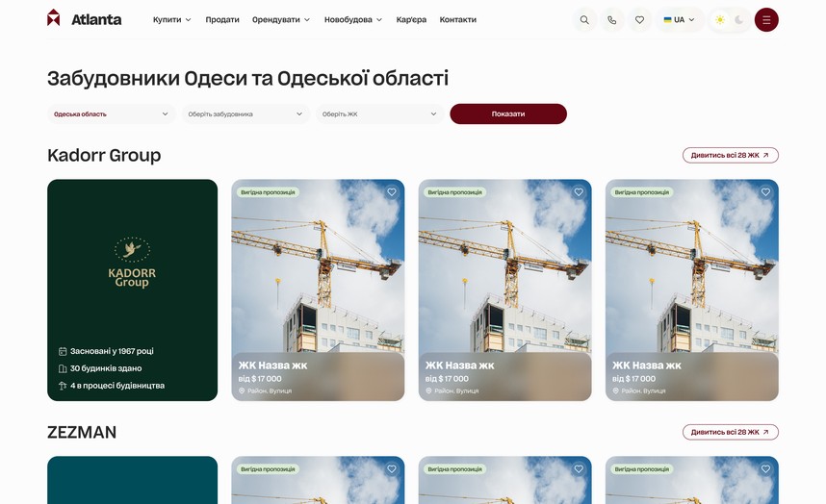Image resolution: width=826 pixels, height=504 pixels.
Task: Click від $ 17 000 price on second Kadorr listing
Action: [x=447, y=379]
